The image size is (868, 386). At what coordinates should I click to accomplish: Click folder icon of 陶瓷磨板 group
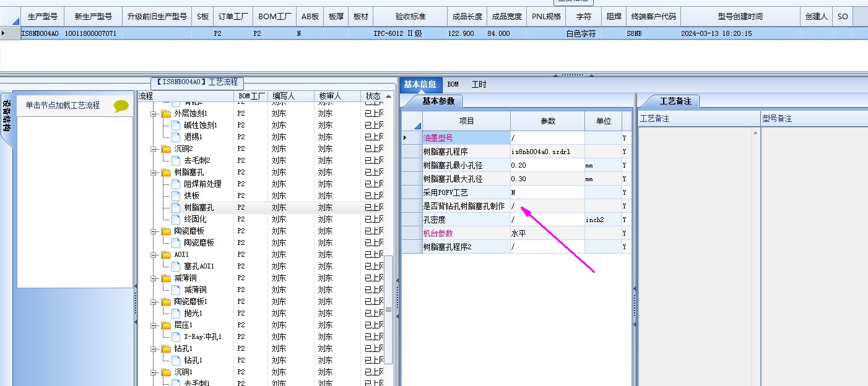[x=166, y=231]
